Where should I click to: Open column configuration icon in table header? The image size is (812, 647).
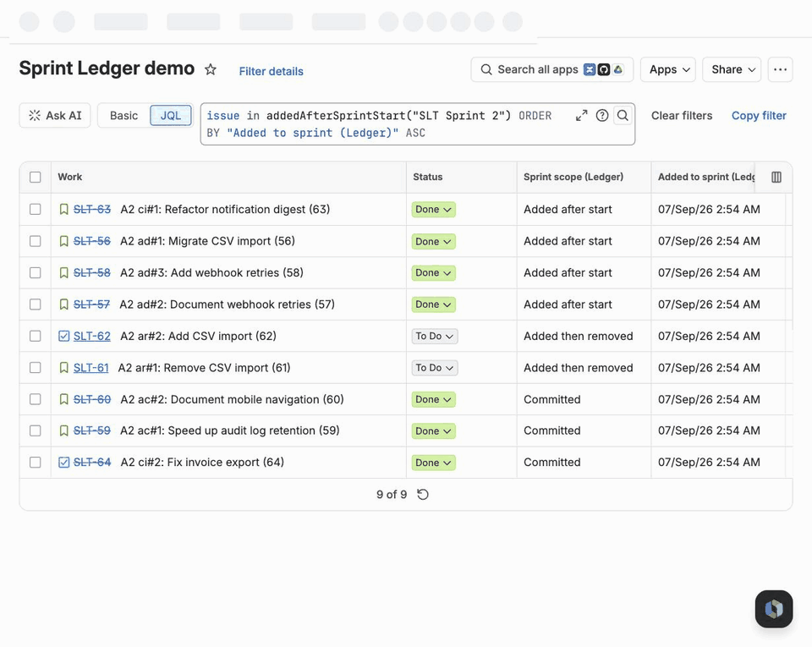(776, 177)
